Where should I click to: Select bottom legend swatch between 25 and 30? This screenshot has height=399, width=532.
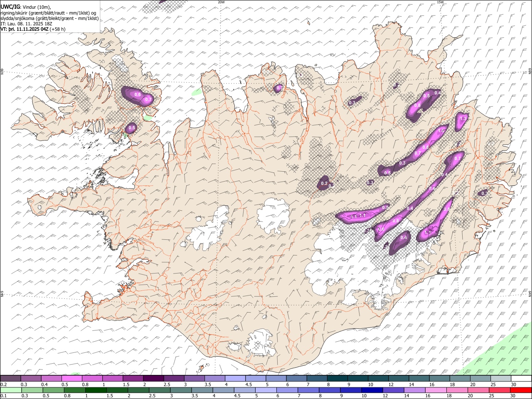click(499, 390)
